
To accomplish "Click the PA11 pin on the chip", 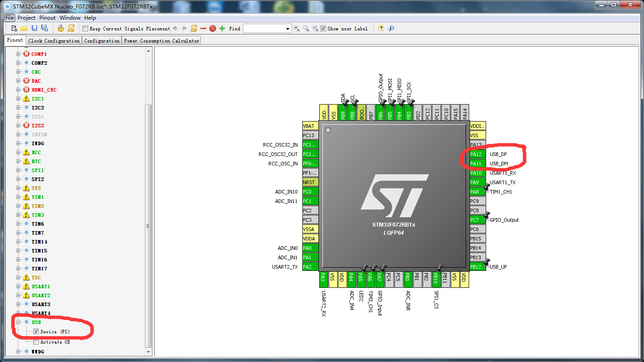I will tap(478, 164).
